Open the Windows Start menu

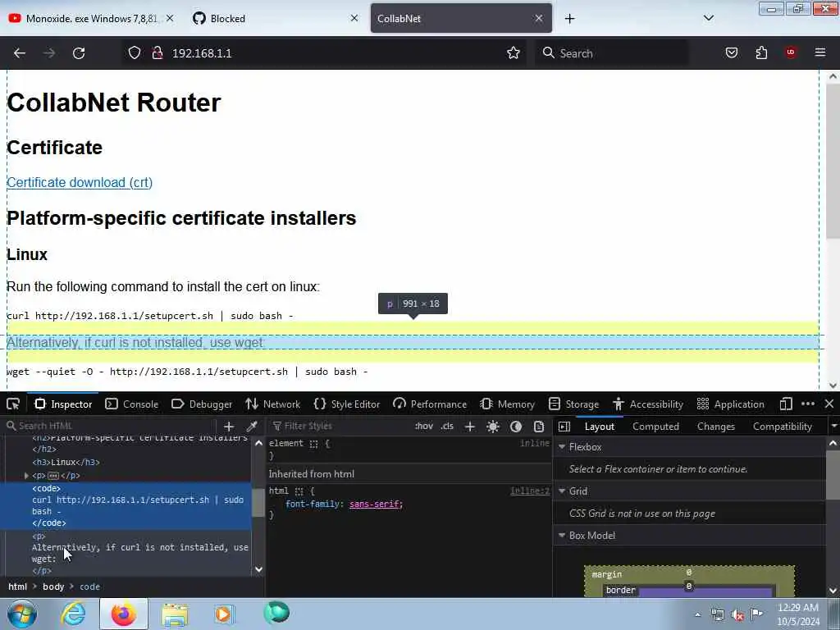pos(22,614)
